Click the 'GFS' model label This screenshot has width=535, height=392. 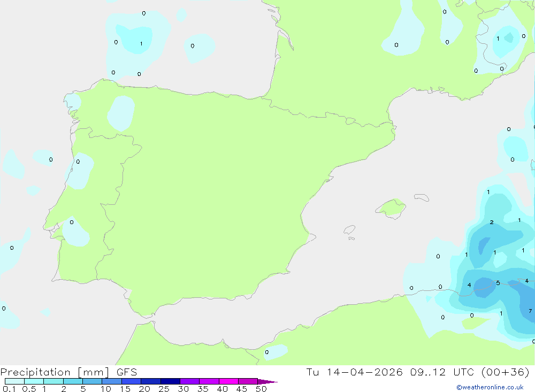[x=127, y=372]
